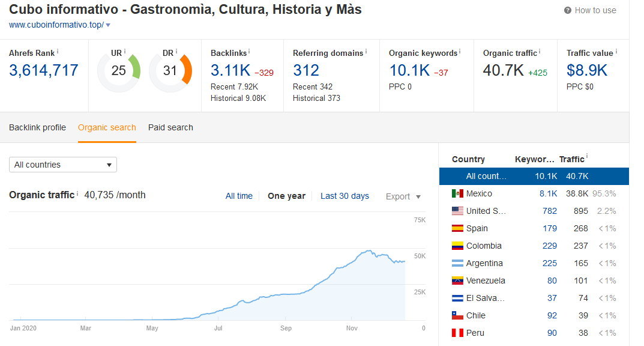Open the 312 referring domains link
644x346 pixels.
(306, 70)
